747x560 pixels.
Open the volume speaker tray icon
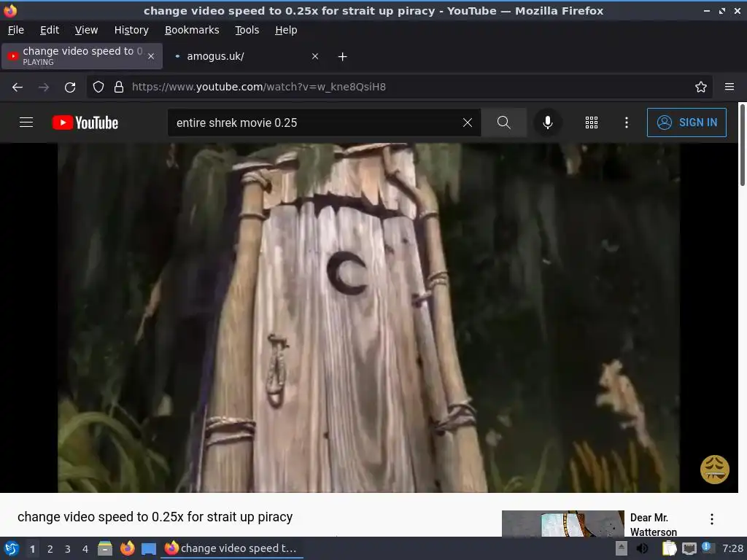coord(642,548)
